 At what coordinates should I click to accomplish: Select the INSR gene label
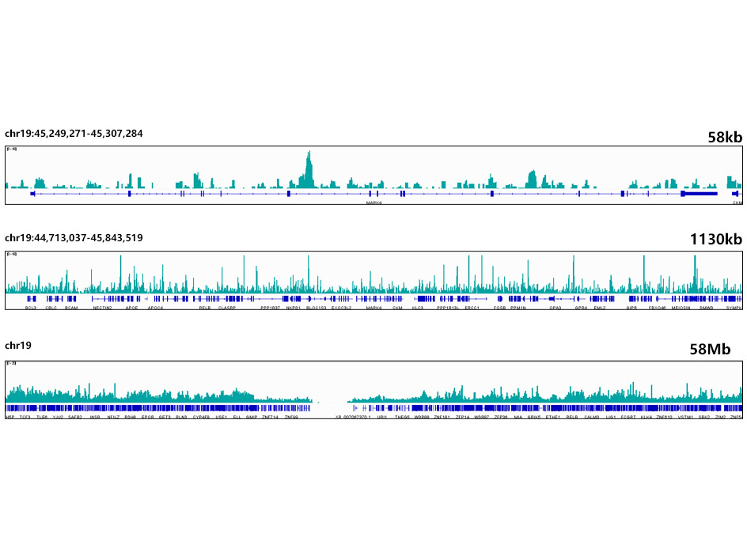click(x=95, y=416)
